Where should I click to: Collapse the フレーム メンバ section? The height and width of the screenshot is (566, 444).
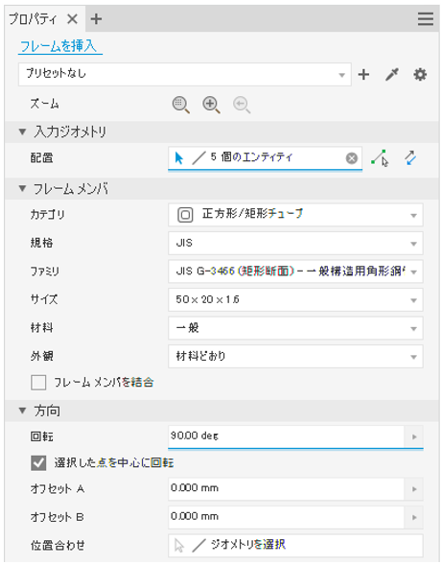click(22, 189)
